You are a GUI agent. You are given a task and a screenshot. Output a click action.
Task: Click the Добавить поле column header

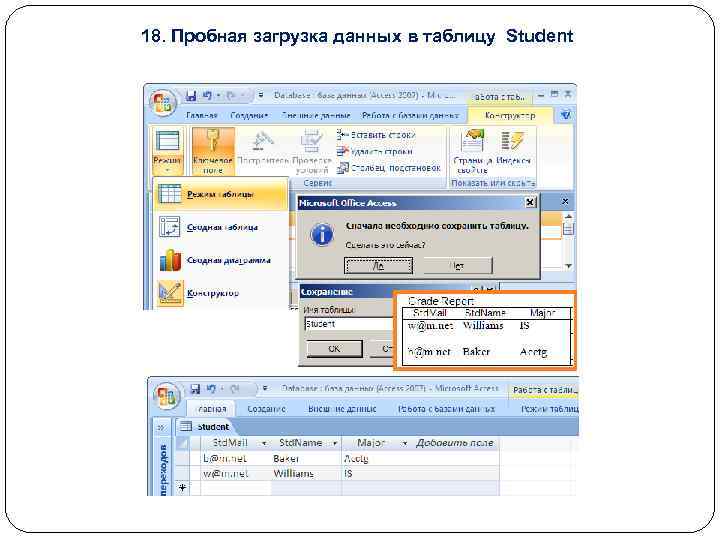click(455, 443)
